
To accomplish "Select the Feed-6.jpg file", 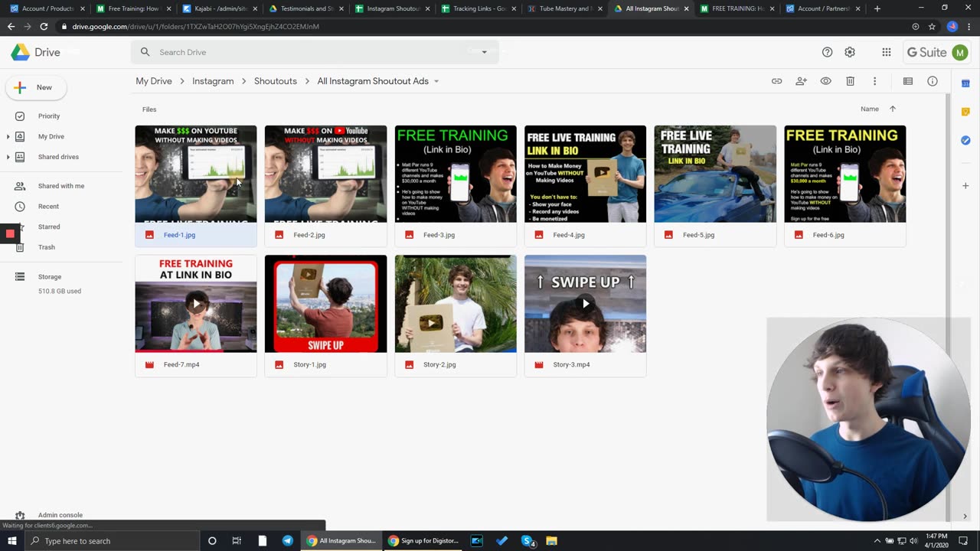I will (x=844, y=186).
